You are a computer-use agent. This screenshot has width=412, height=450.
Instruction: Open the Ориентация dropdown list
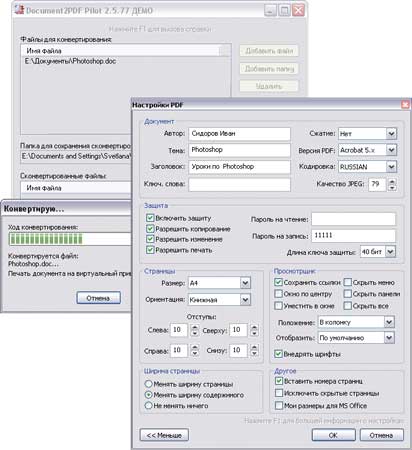245,300
